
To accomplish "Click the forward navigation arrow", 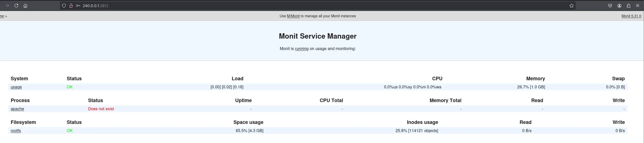I will tap(7, 6).
